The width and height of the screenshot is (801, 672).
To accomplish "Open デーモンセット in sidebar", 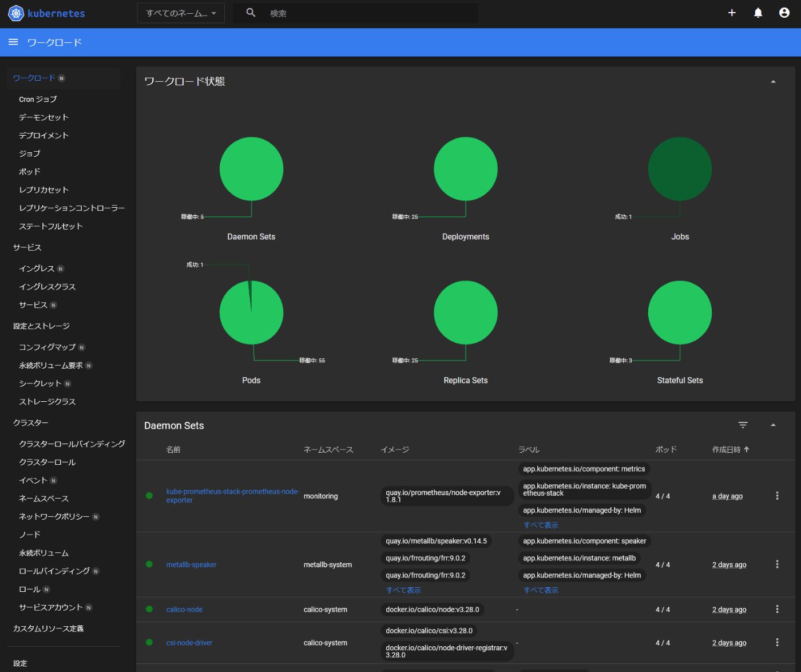I will (43, 117).
